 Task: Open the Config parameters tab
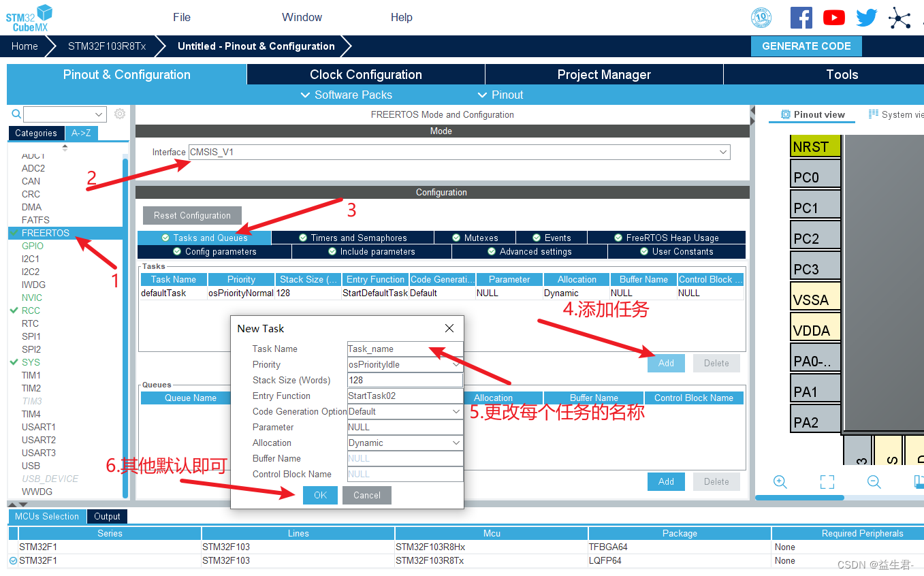(x=214, y=251)
